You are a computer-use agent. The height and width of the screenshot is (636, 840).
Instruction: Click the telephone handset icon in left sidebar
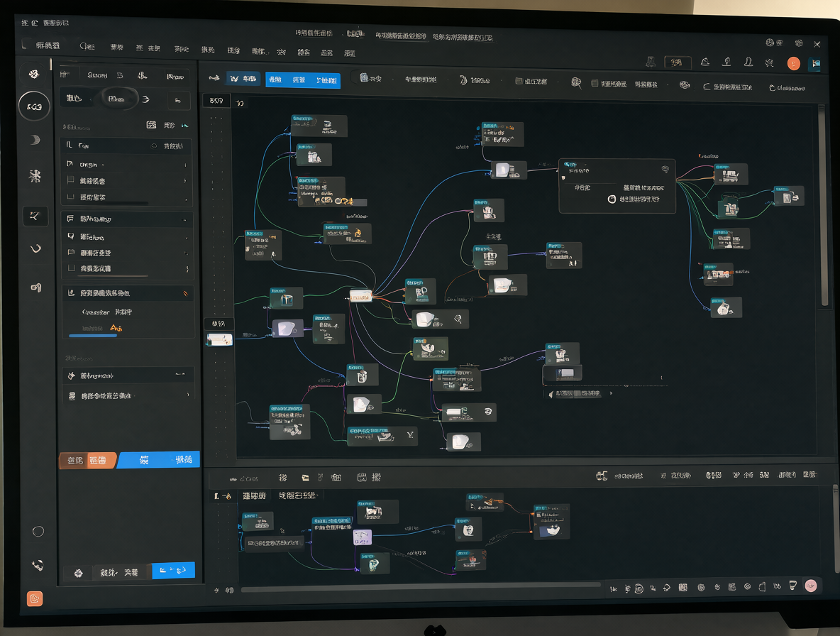tap(38, 565)
